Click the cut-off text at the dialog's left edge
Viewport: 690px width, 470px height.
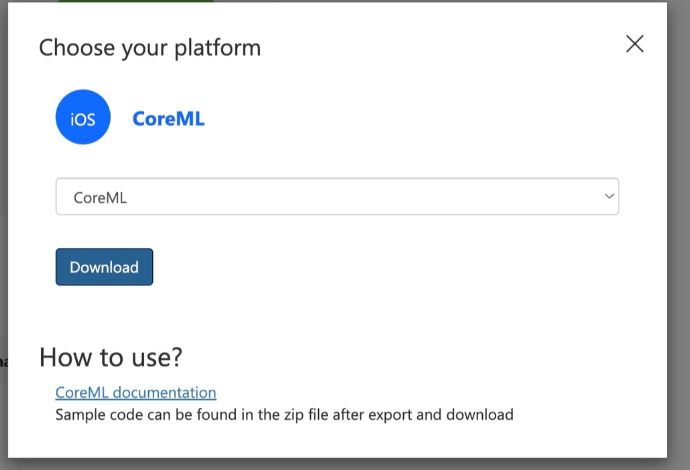(x=3, y=361)
